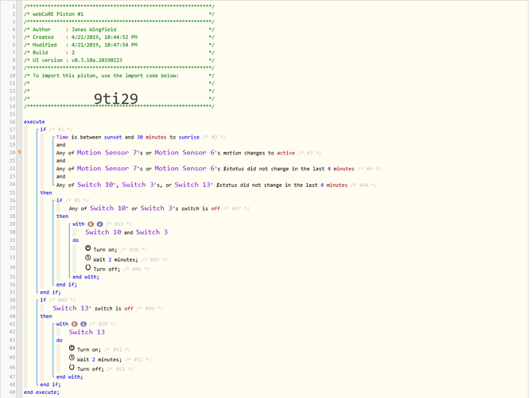Select the Any of Switch 10 is off condition
532x398 pixels.
pos(145,209)
